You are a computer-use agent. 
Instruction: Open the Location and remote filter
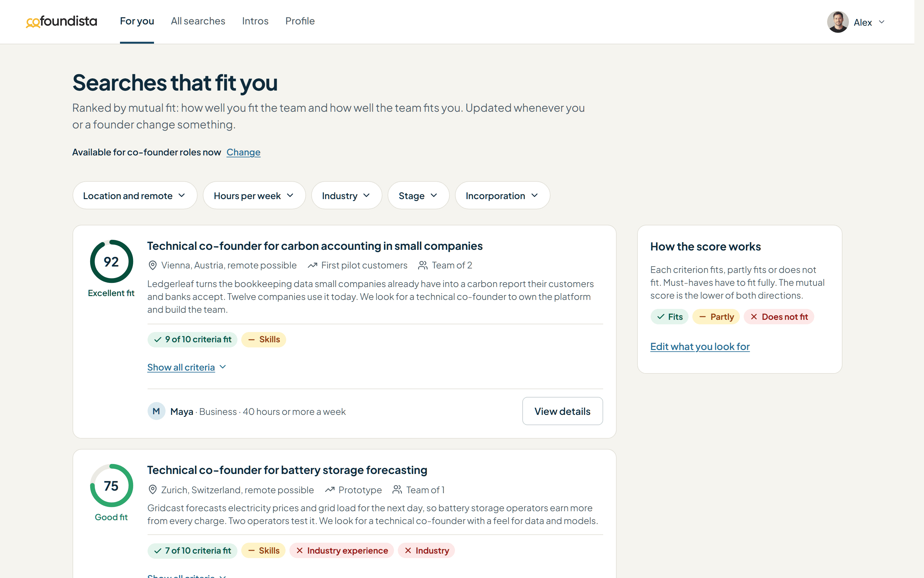pyautogui.click(x=135, y=195)
